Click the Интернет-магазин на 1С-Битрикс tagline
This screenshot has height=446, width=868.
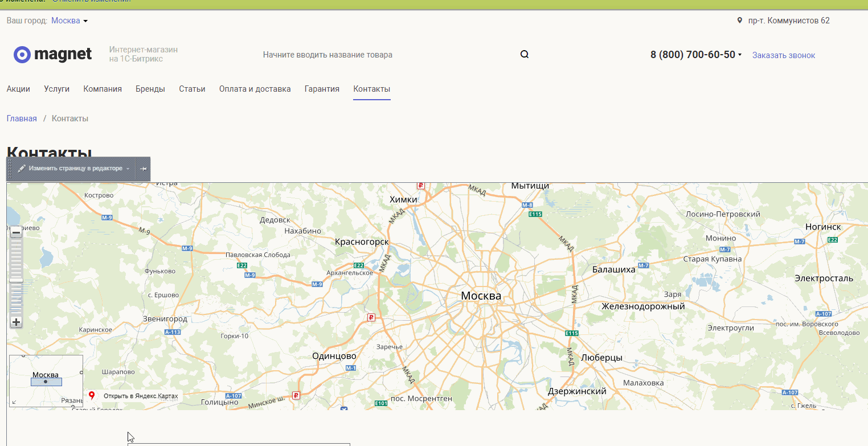(x=144, y=54)
